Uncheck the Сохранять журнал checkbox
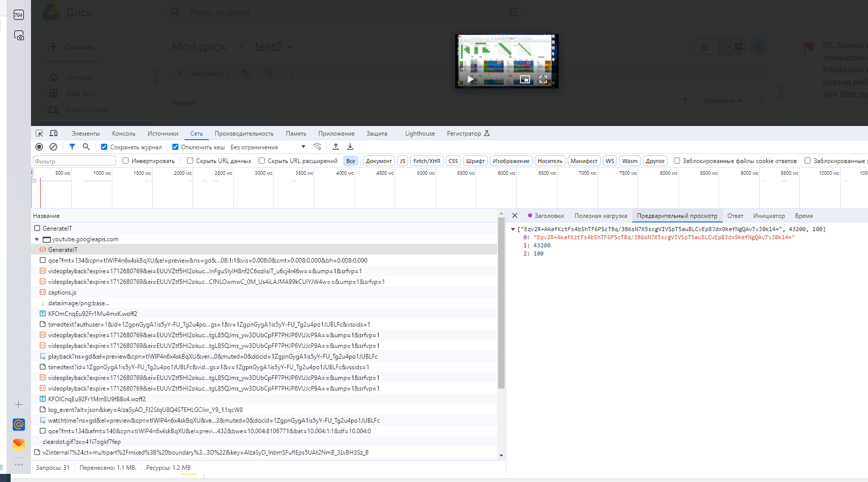This screenshot has width=868, height=482. pyautogui.click(x=104, y=147)
